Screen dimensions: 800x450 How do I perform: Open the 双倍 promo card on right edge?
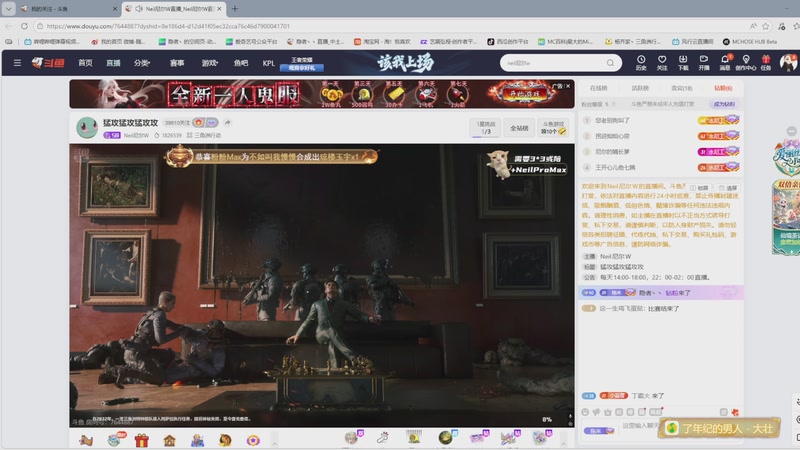[786, 217]
